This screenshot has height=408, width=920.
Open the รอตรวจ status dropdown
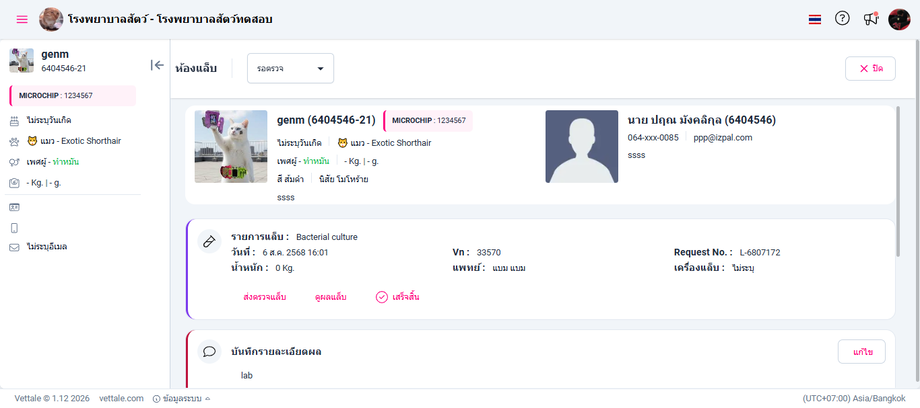click(290, 69)
